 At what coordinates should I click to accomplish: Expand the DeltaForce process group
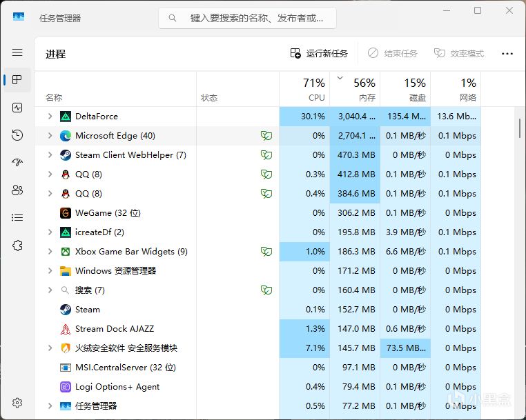click(x=50, y=117)
